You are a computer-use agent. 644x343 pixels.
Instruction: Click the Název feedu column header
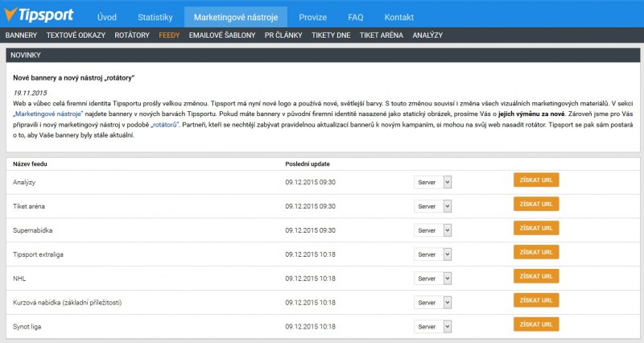click(x=30, y=164)
